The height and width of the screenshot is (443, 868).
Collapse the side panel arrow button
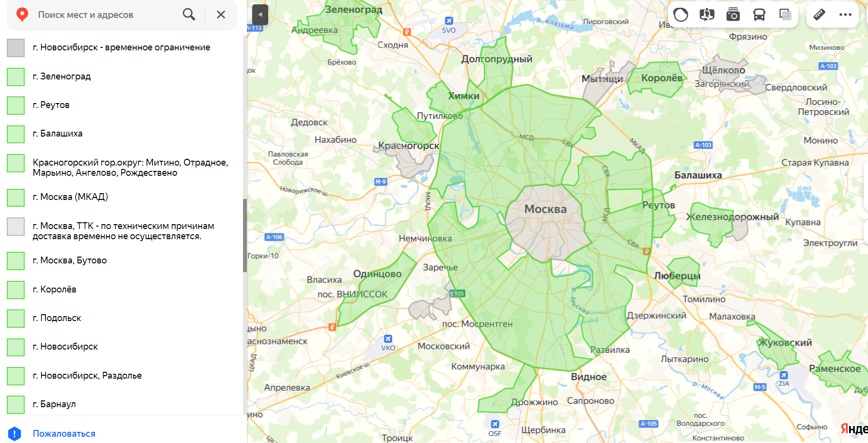pos(260,15)
